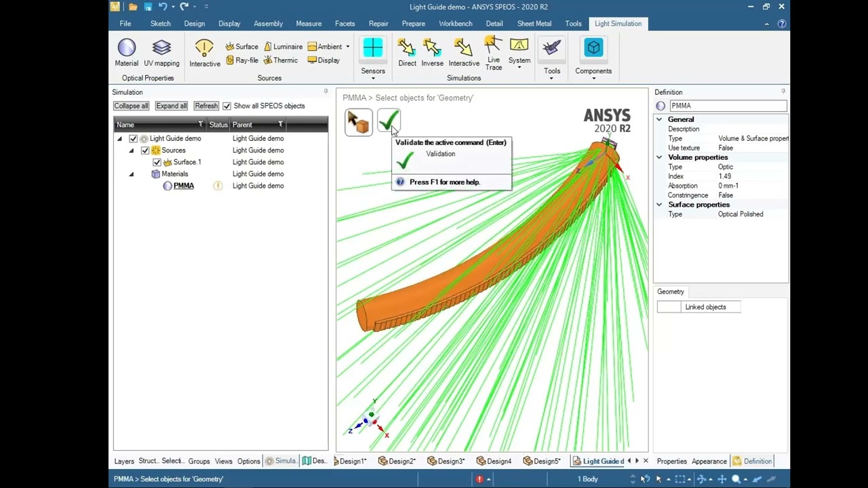This screenshot has height=488, width=868.
Task: Collapse the General section in Definition
Action: (659, 119)
